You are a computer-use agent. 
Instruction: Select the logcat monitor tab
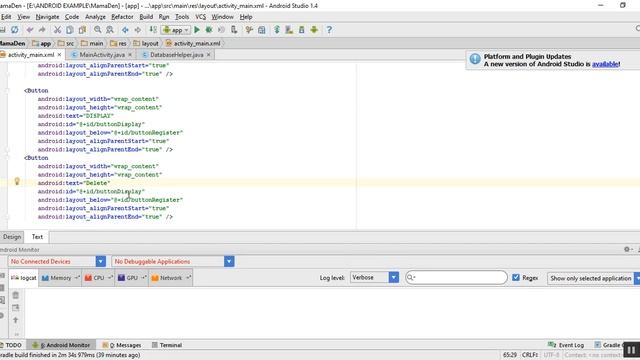(24, 278)
